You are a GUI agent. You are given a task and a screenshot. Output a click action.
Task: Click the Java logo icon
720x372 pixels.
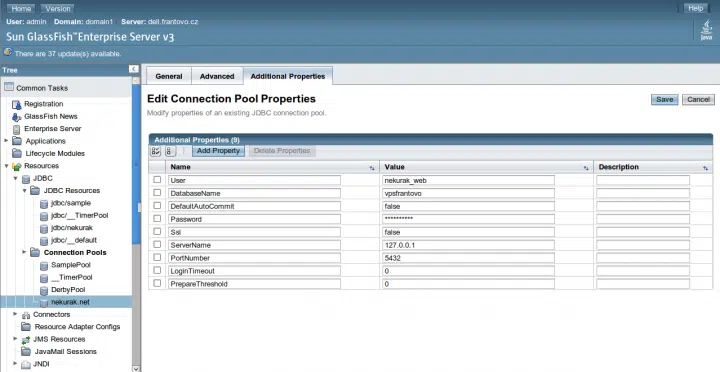point(706,31)
